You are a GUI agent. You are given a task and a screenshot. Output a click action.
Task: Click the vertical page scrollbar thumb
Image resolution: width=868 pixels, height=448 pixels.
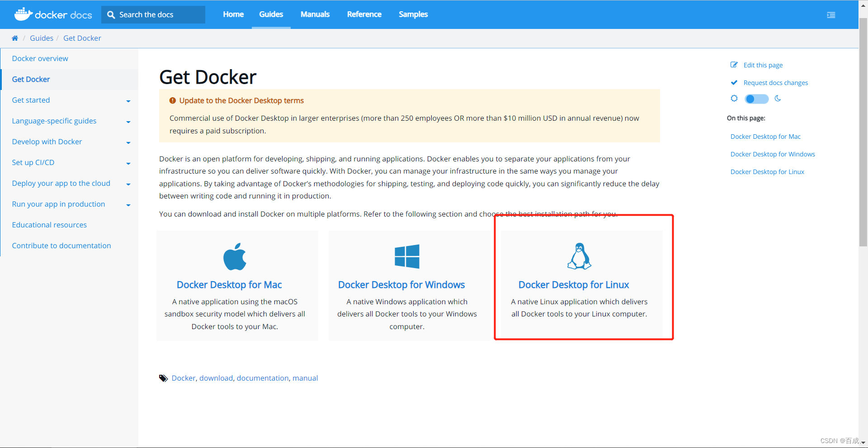pyautogui.click(x=863, y=132)
